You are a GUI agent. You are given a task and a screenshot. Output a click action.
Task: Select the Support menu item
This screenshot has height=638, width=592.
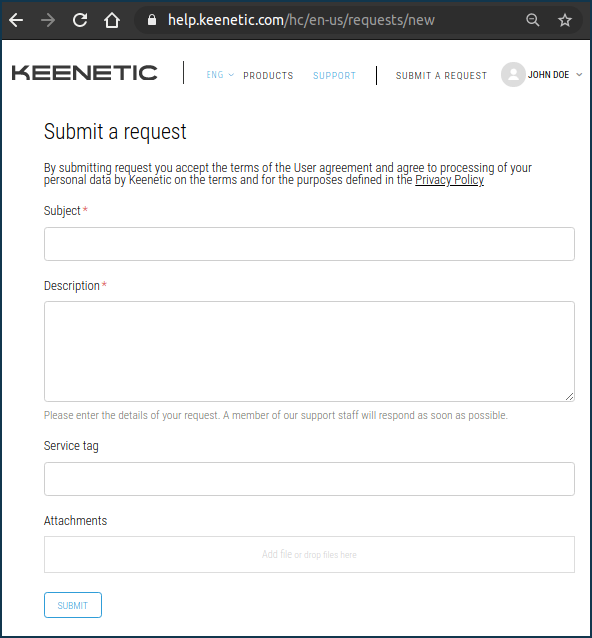point(334,76)
